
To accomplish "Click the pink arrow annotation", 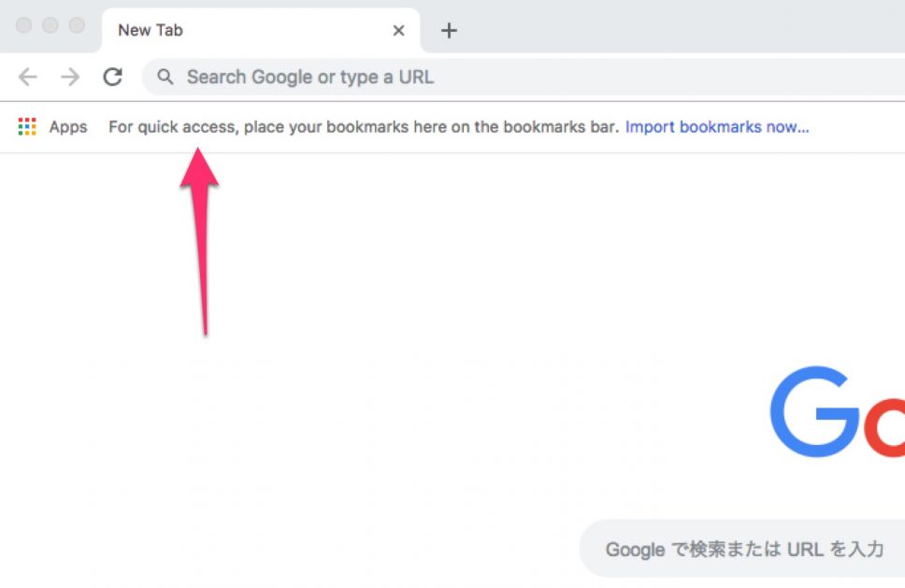I will pyautogui.click(x=200, y=241).
